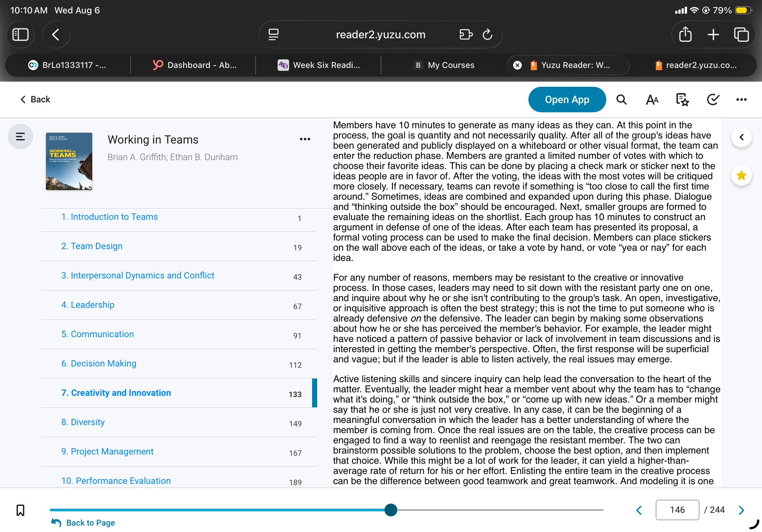The image size is (762, 532).
Task: Click the book title Working in Teams
Action: point(153,140)
